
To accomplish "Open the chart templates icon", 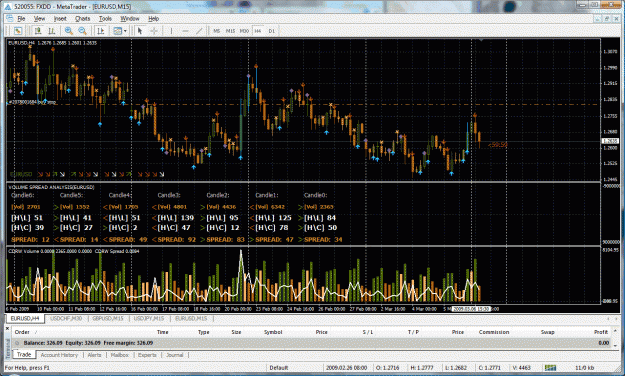I will [x=117, y=31].
